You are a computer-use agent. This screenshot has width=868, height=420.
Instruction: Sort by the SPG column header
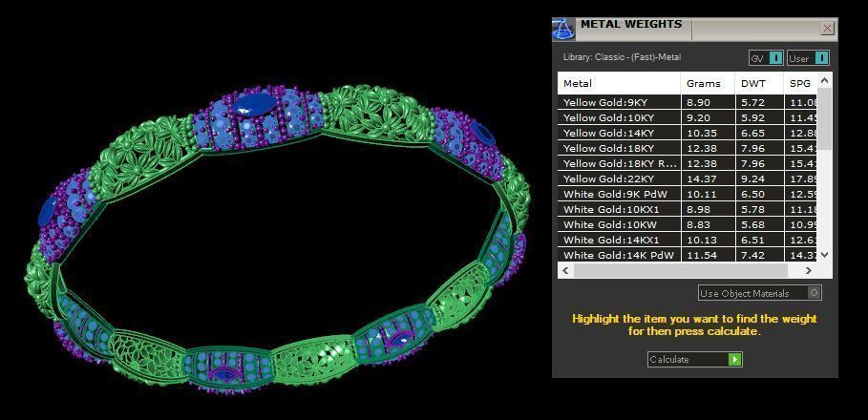click(800, 84)
